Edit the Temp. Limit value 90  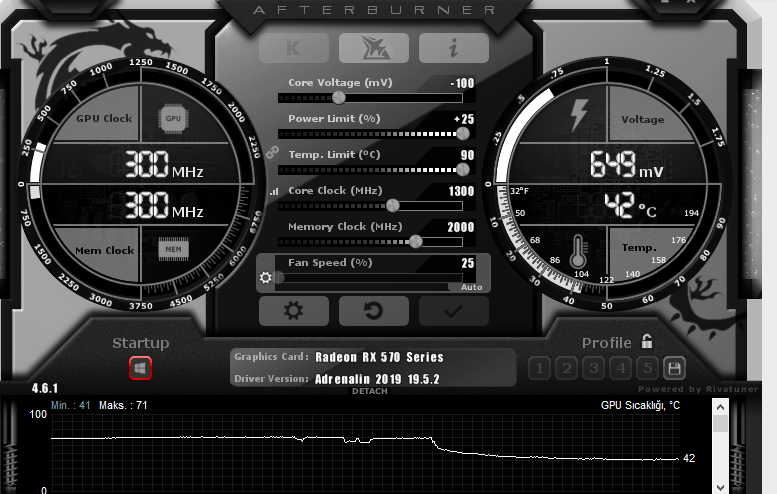coord(467,155)
